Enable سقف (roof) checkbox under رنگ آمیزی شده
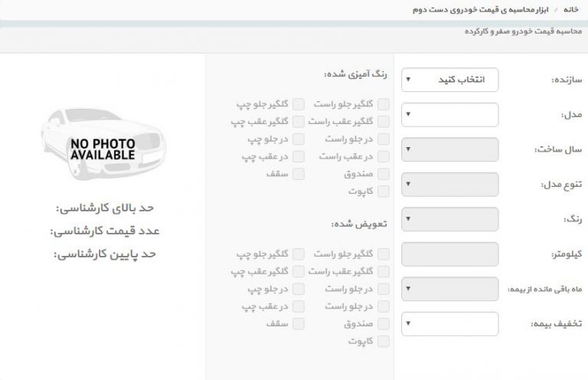588x380 pixels. tap(299, 174)
